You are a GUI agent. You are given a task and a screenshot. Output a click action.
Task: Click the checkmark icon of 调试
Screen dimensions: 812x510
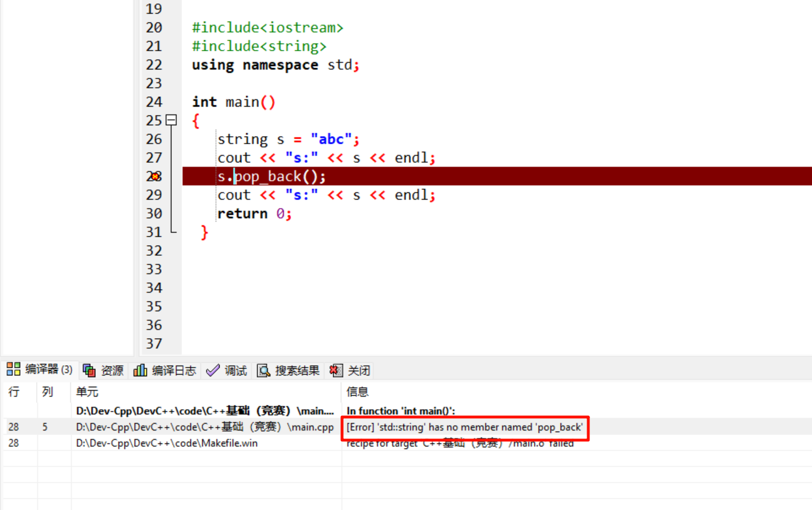click(212, 370)
